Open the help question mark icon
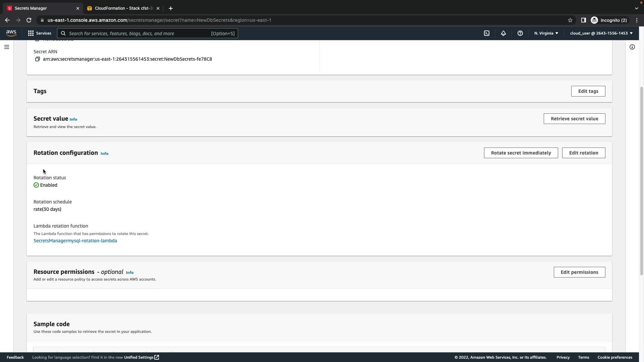Screen dimensions: 644x362 tap(520, 33)
